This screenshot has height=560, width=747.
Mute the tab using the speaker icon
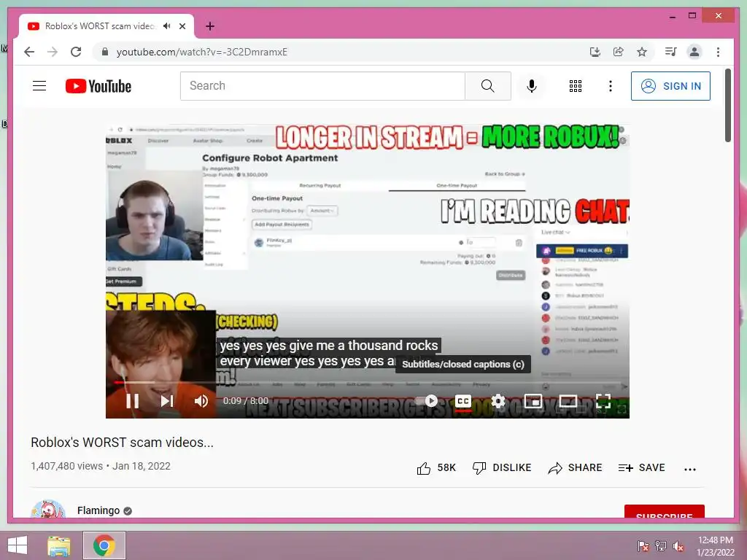coord(166,26)
